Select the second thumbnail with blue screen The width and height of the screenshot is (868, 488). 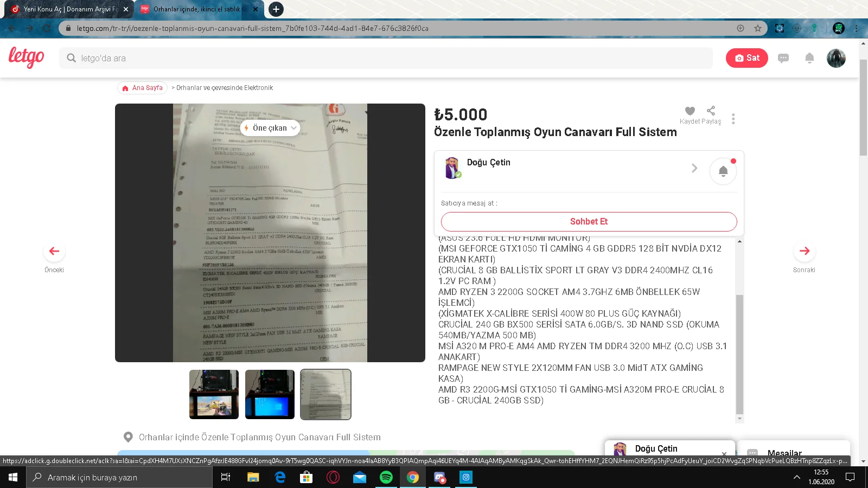(270, 394)
